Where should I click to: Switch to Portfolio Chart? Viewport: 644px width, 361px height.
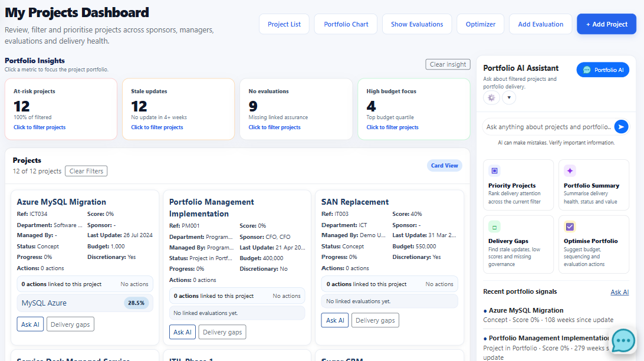(346, 24)
